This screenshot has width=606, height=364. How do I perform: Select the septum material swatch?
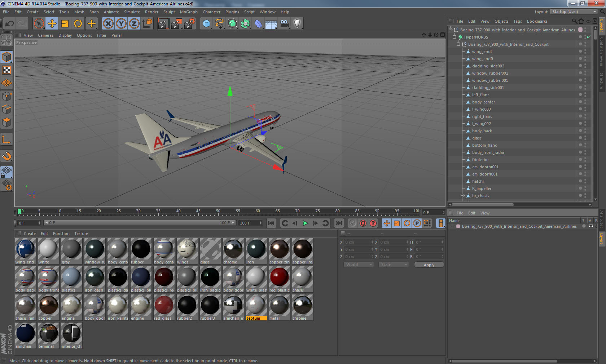click(256, 307)
